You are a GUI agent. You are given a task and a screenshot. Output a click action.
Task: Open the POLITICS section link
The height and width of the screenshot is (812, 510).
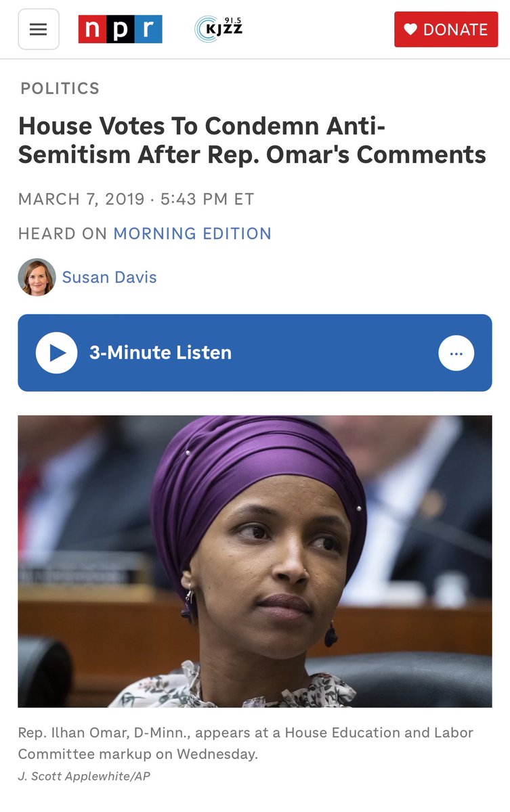click(x=60, y=89)
